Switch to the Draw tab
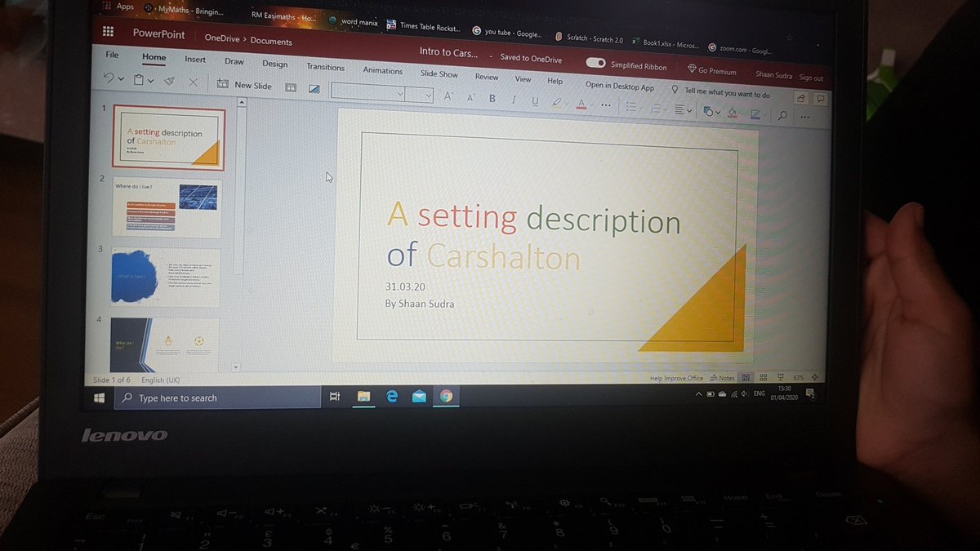Image resolution: width=980 pixels, height=551 pixels. [x=234, y=61]
